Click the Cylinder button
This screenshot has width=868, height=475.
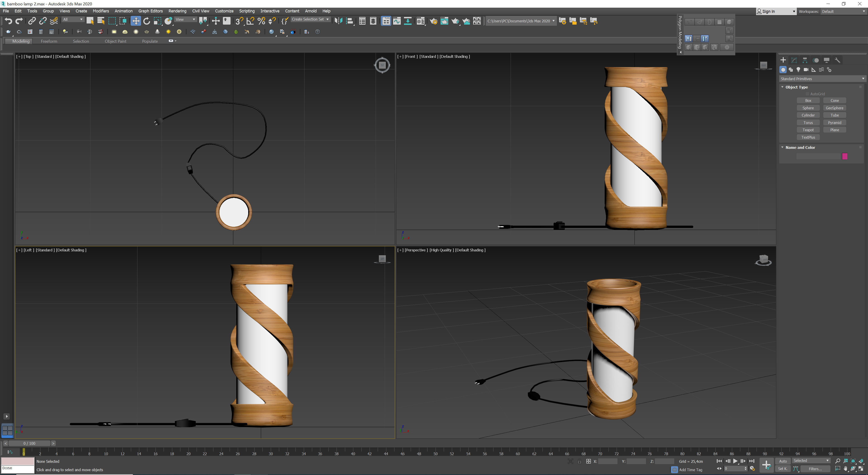point(808,115)
